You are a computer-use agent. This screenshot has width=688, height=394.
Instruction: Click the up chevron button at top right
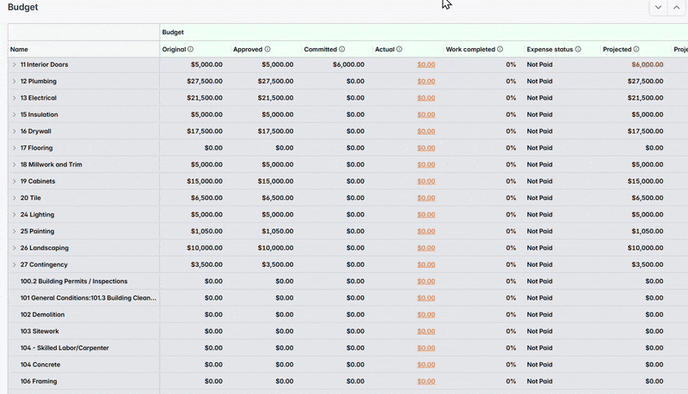676,7
